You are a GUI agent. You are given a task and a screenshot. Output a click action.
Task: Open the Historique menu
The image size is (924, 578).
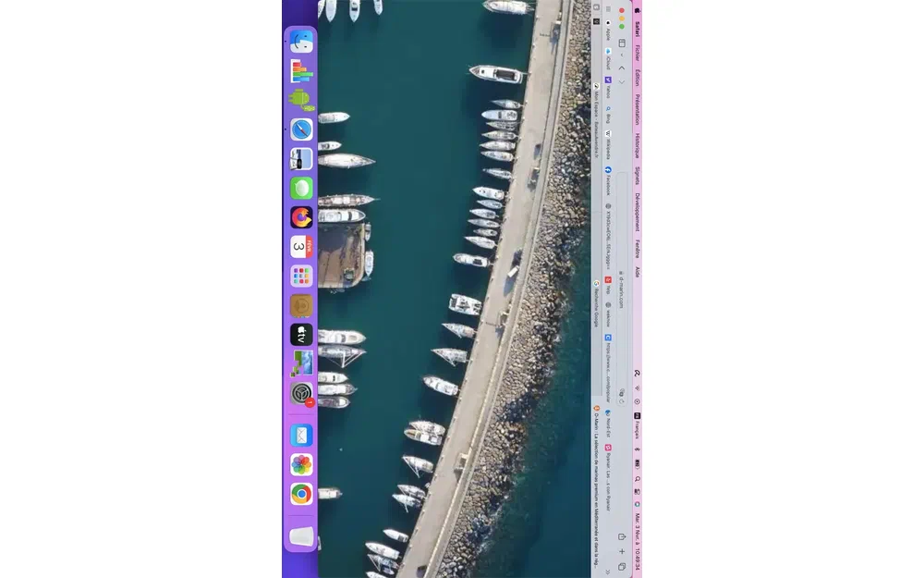point(638,144)
